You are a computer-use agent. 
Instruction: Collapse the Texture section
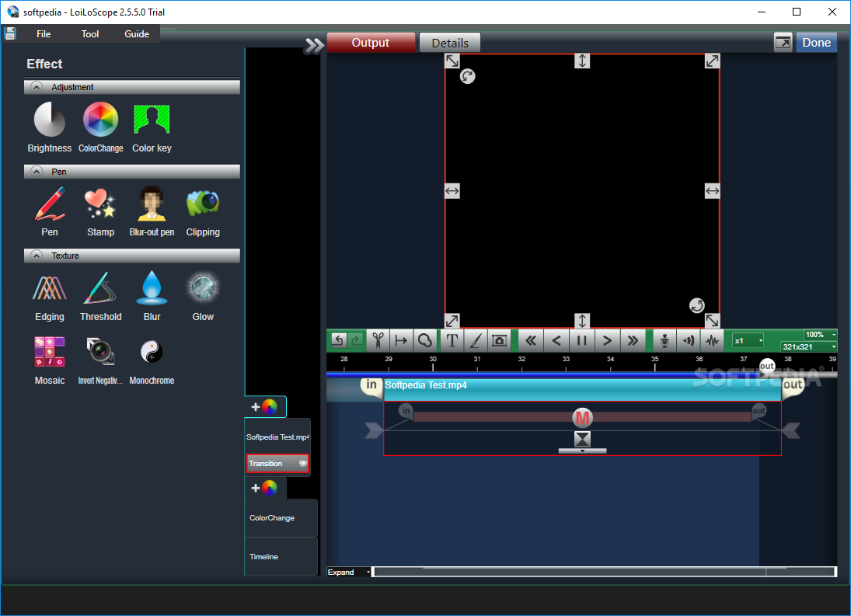(37, 255)
